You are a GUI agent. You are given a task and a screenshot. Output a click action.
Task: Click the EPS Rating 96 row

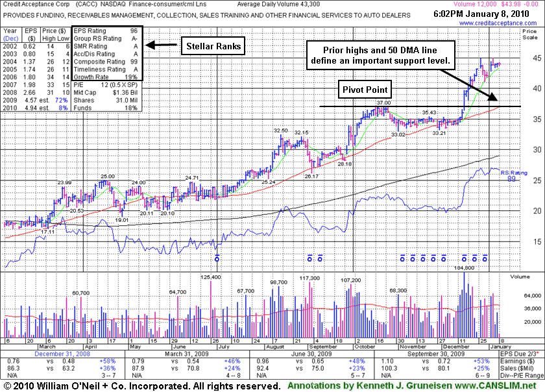coord(105,31)
